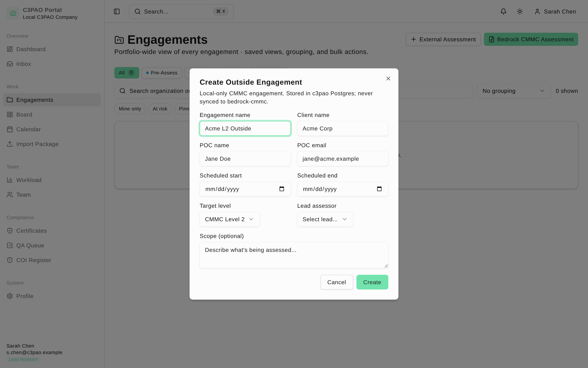588x368 pixels.
Task: Click the Engagements page heading icon
Action: (x=119, y=40)
